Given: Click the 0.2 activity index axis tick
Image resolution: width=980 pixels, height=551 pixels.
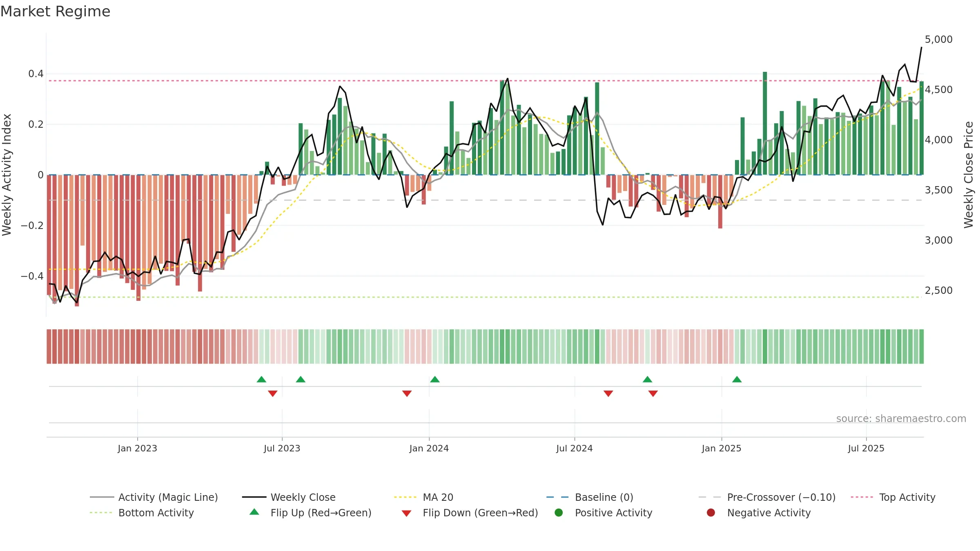Looking at the screenshot, I should tap(36, 124).
